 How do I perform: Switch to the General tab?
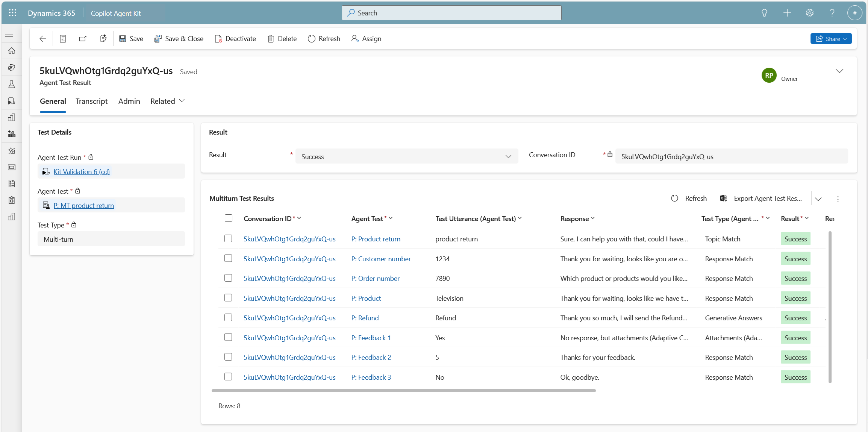[x=53, y=101]
